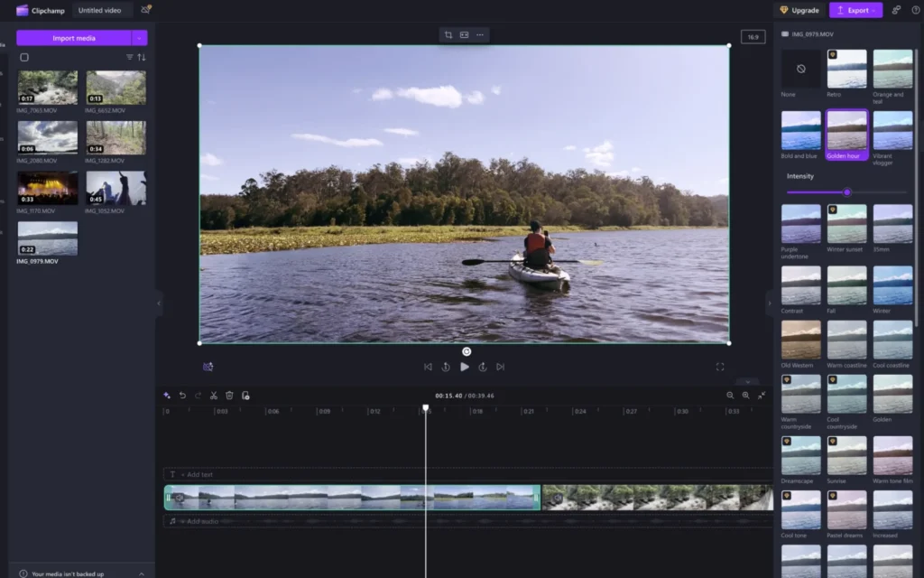
Task: Toggle the sort order arrows in media panel
Action: [x=142, y=57]
